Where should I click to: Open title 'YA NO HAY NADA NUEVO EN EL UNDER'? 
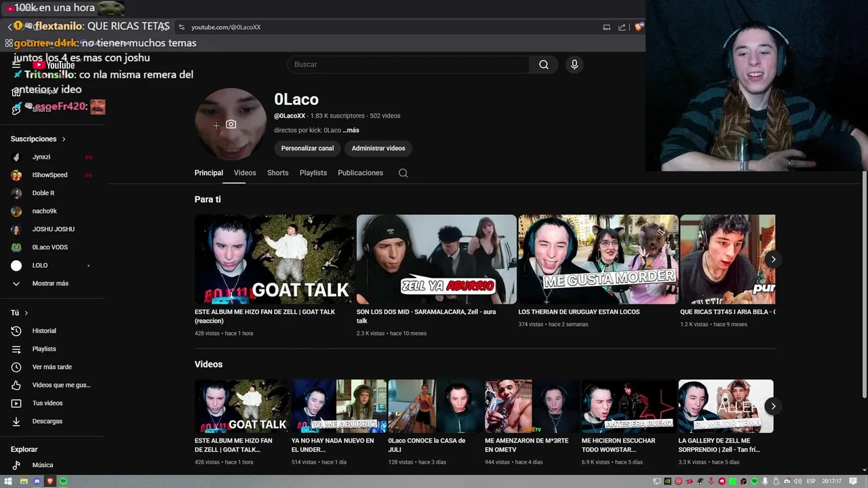pyautogui.click(x=332, y=445)
